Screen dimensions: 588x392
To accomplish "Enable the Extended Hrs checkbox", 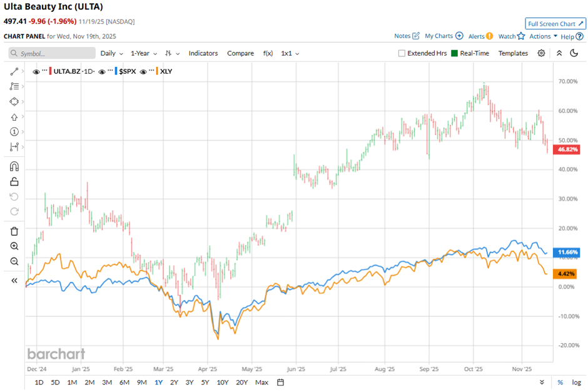I will [402, 54].
